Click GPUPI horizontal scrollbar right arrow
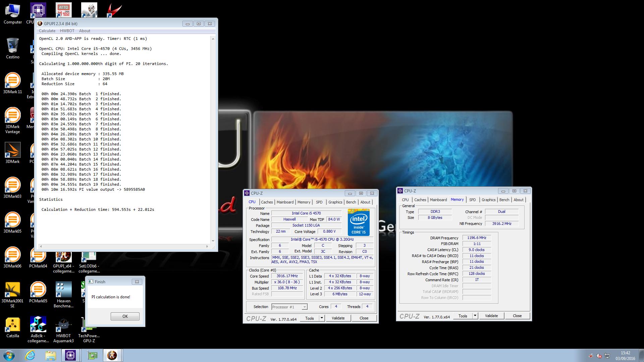This screenshot has height=362, width=644. pos(207,247)
